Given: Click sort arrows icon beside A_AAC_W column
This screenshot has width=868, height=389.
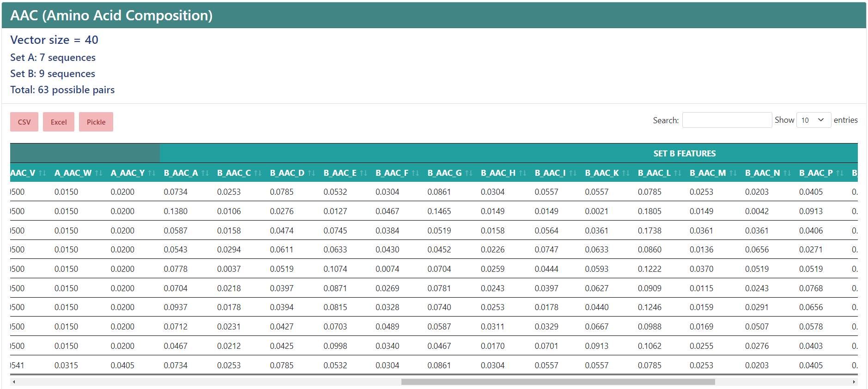Looking at the screenshot, I should 98,173.
